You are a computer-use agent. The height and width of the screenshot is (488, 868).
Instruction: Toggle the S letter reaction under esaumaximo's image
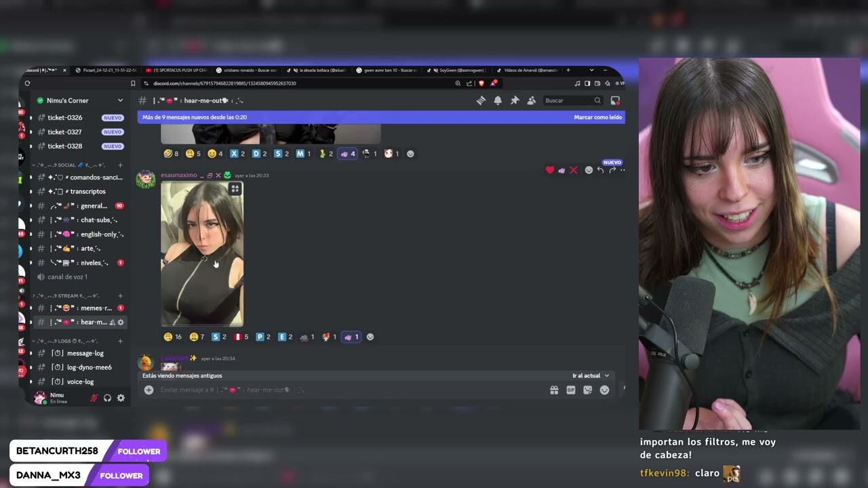219,337
